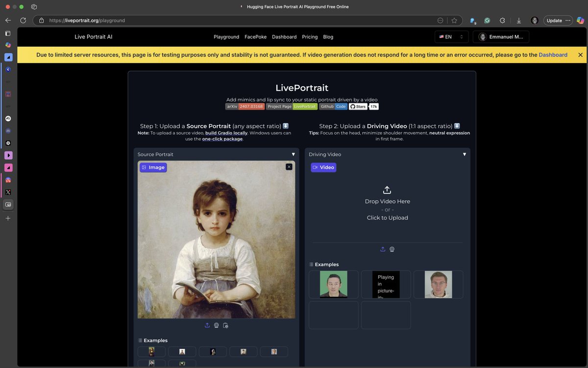Image resolution: width=588 pixels, height=368 pixels.
Task: Open tab actions menu in vertical sidebar
Action: pos(8,33)
